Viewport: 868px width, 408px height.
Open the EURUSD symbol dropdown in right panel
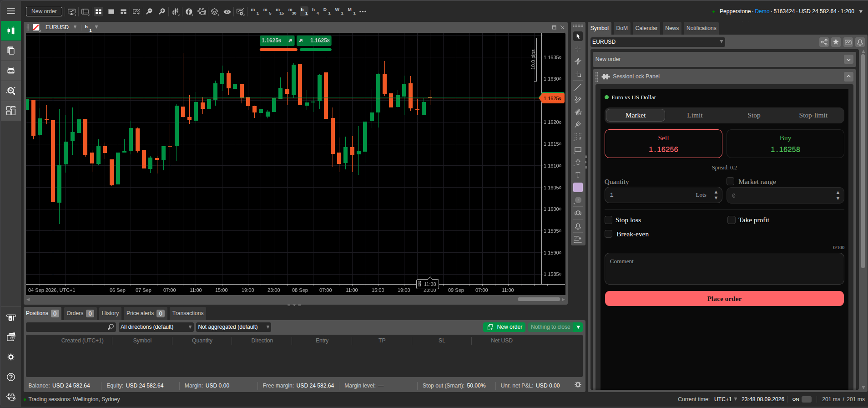tap(657, 42)
